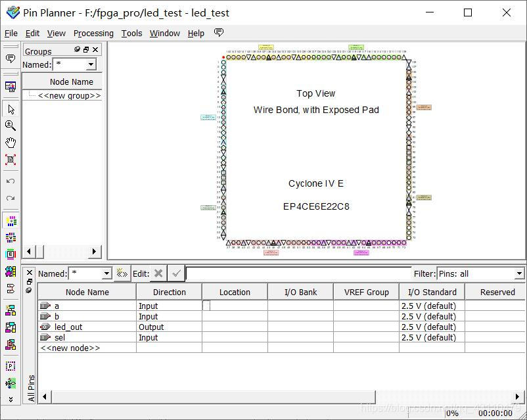Click the customize filter sparkle arrows button
Image resolution: width=527 pixels, height=420 pixels.
coord(122,273)
